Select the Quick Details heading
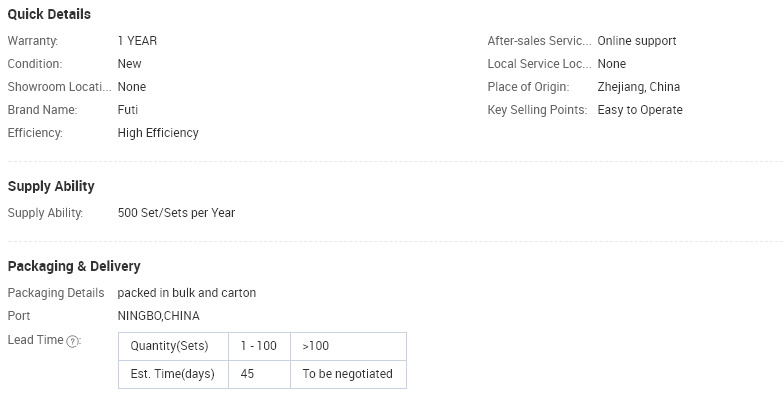 (49, 14)
